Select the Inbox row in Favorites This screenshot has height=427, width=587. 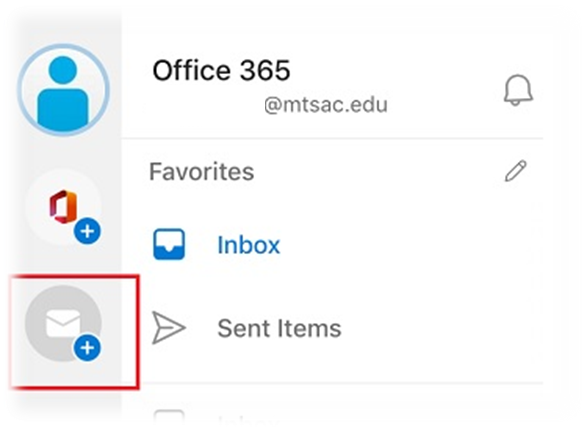click(332, 245)
